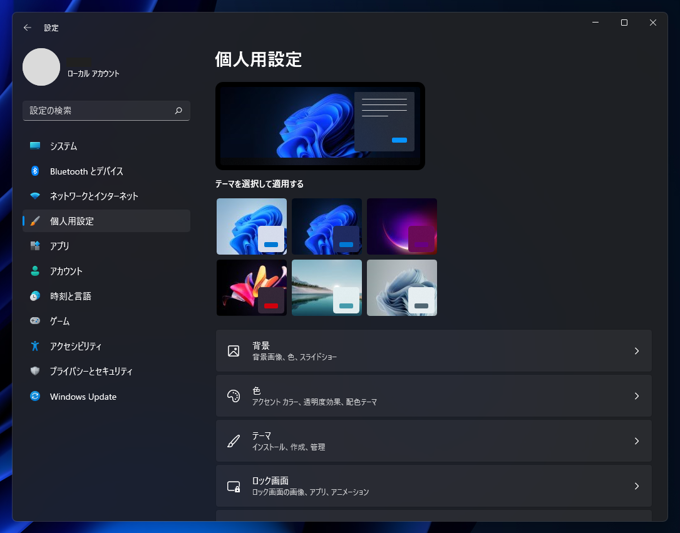Click the アカウント person icon
The image size is (680, 533).
(x=35, y=271)
